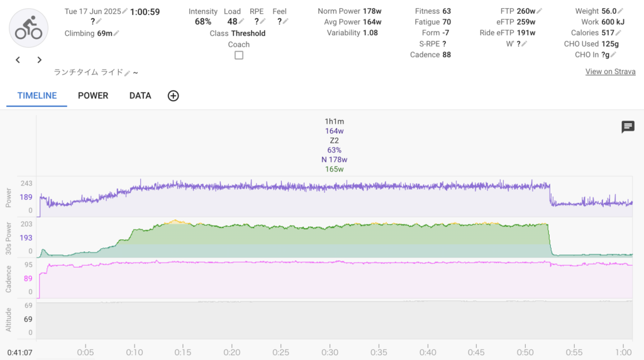644x360 pixels.
Task: Click the 1:00:59 duration text
Action: click(145, 12)
